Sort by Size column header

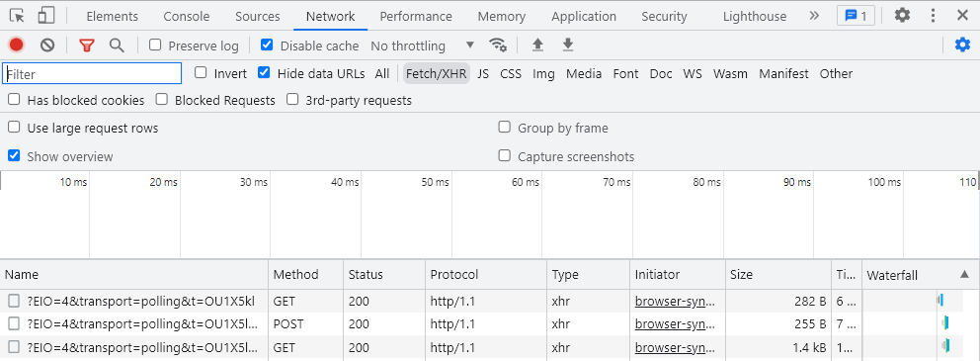tap(778, 275)
